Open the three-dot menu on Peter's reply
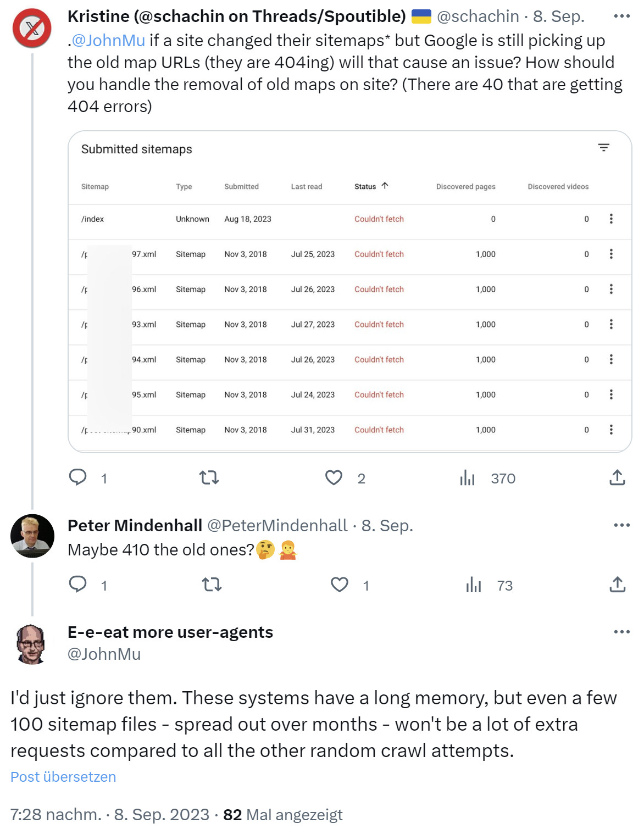 tap(621, 526)
